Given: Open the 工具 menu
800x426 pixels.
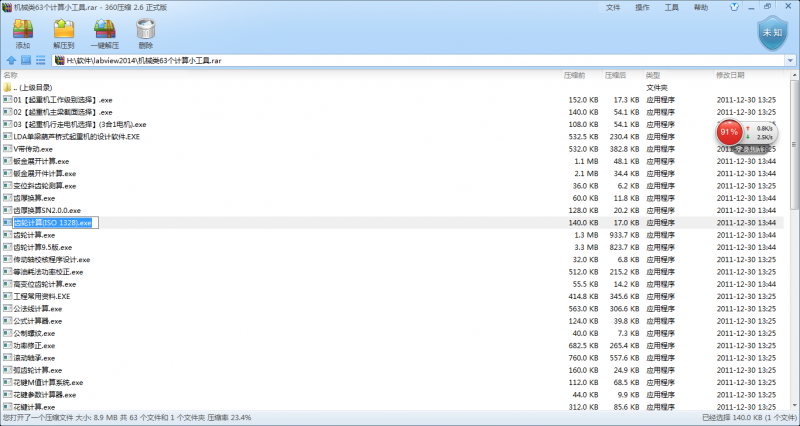Looking at the screenshot, I should (x=671, y=7).
